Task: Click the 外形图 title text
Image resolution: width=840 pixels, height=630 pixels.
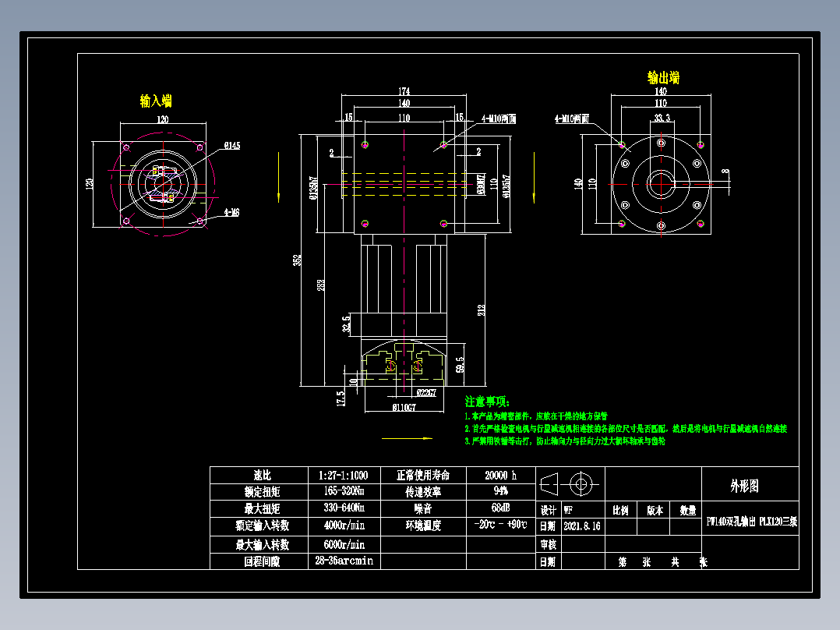Action: pyautogui.click(x=744, y=483)
